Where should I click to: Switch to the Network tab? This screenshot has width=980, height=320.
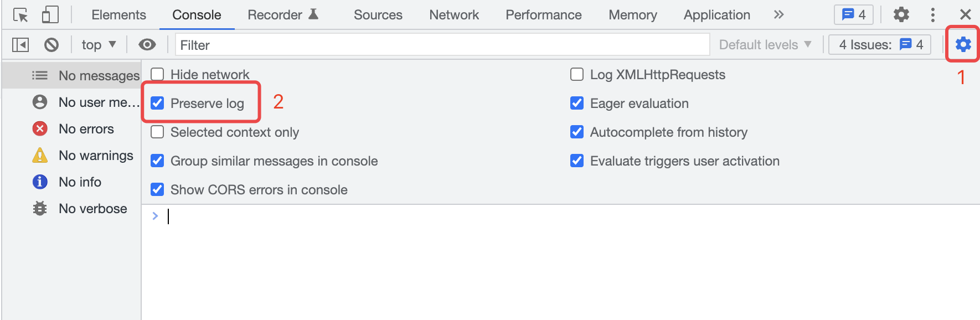tap(454, 15)
